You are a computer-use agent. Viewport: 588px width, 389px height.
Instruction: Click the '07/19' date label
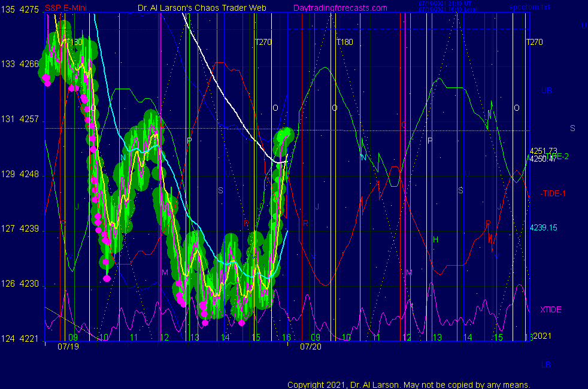pyautogui.click(x=68, y=347)
